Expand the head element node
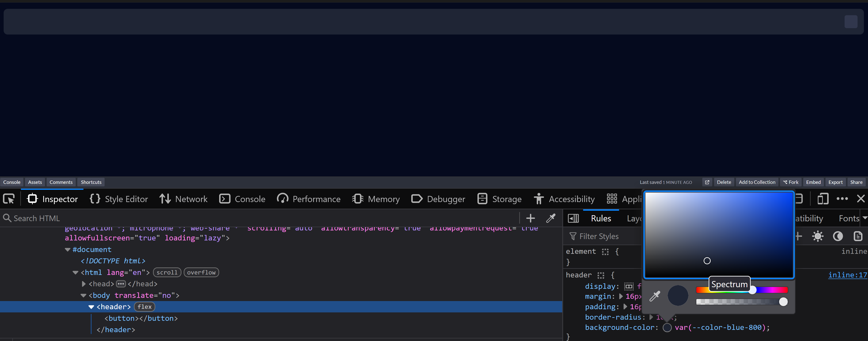The width and height of the screenshot is (868, 341). click(84, 284)
